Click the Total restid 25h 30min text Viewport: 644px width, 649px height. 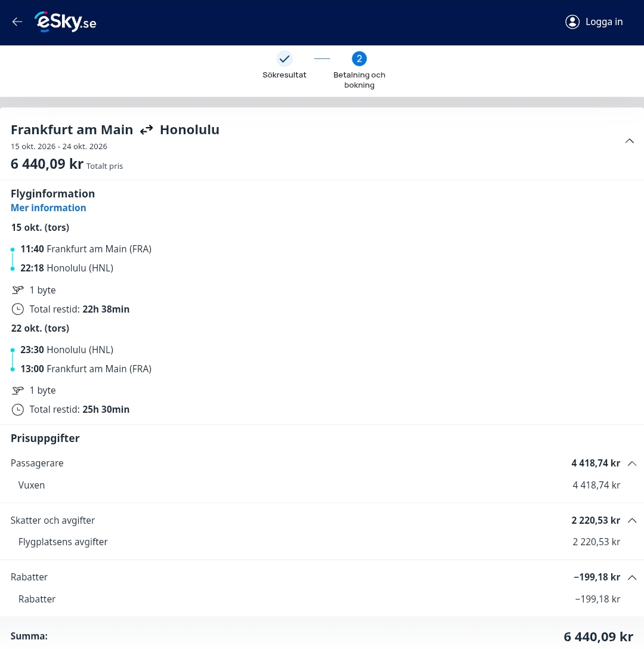(79, 409)
